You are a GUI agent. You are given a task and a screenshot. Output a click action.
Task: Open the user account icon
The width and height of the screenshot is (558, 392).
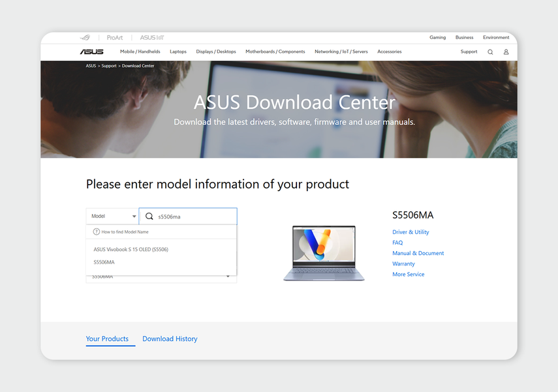(506, 52)
